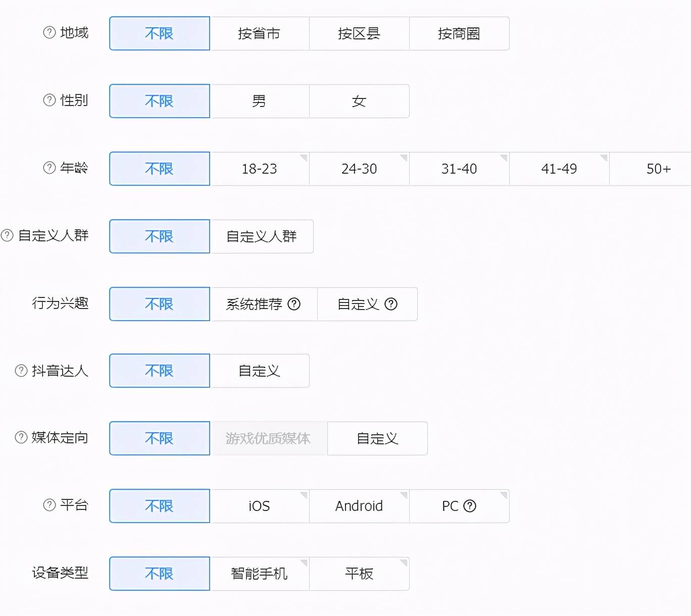Choose 按省市 region targeting
The image size is (691, 616).
click(260, 33)
